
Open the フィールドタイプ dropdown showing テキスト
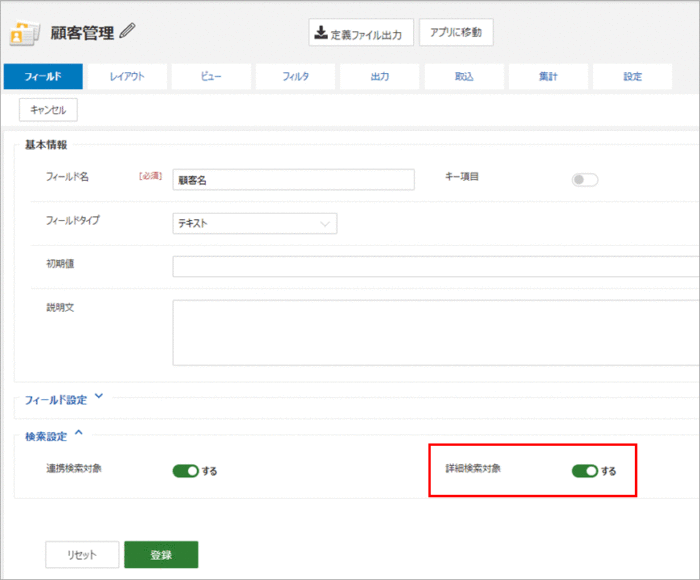[255, 223]
